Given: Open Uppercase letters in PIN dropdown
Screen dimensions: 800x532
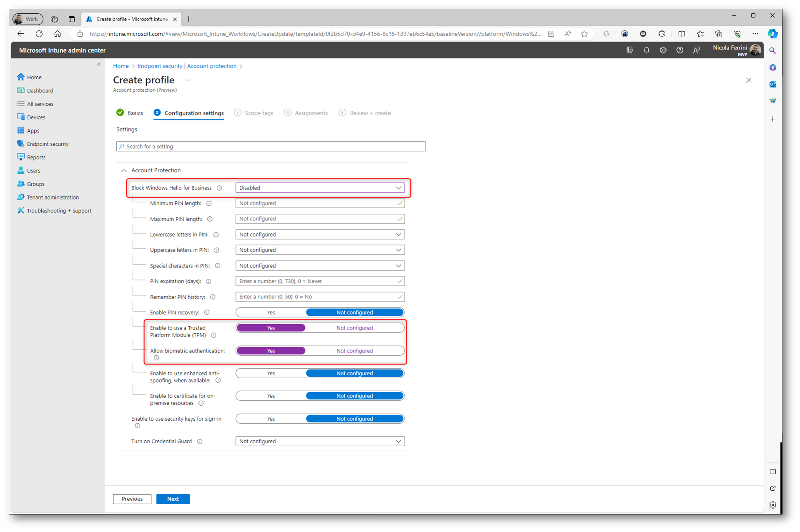Looking at the screenshot, I should click(x=320, y=250).
